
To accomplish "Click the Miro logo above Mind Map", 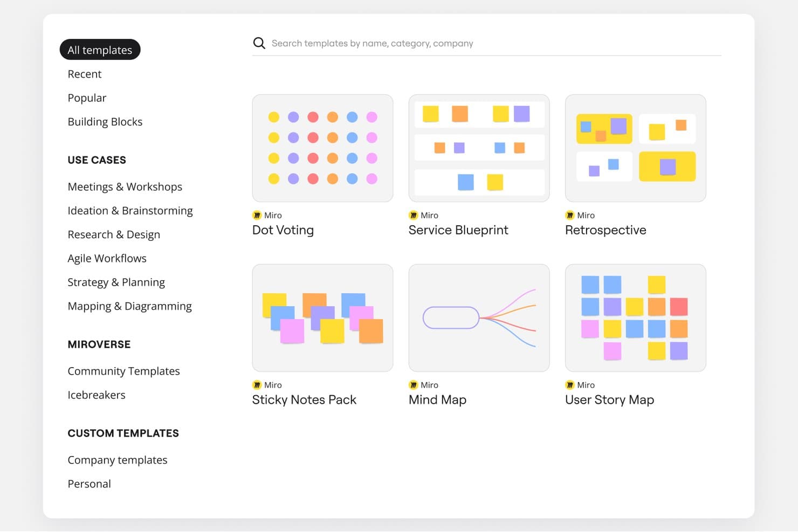I will click(x=414, y=385).
